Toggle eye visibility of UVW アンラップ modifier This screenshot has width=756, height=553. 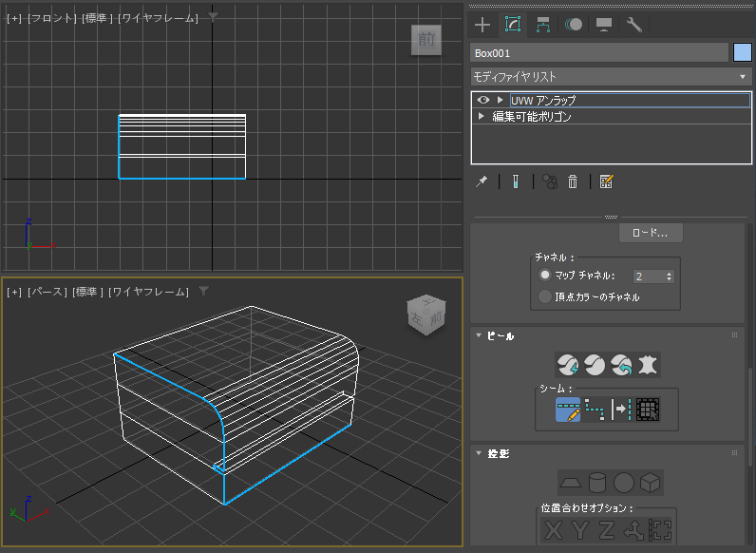483,100
